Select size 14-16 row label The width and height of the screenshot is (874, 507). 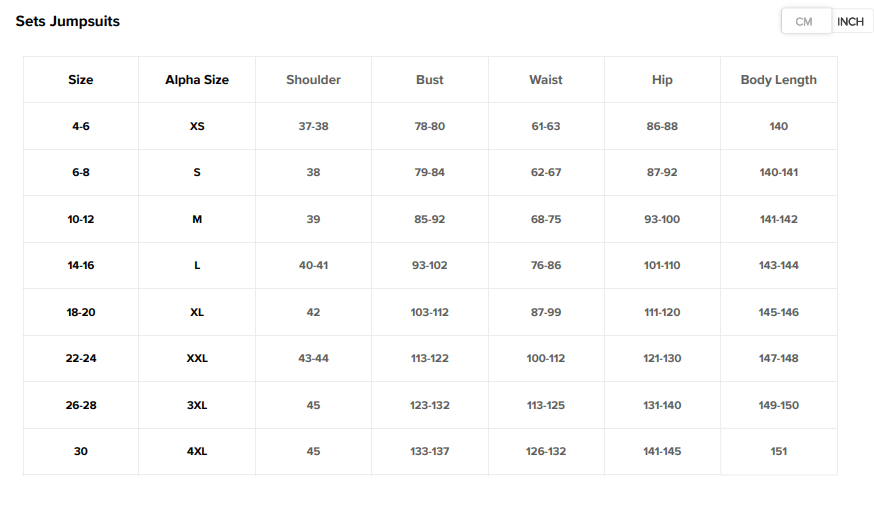click(81, 265)
